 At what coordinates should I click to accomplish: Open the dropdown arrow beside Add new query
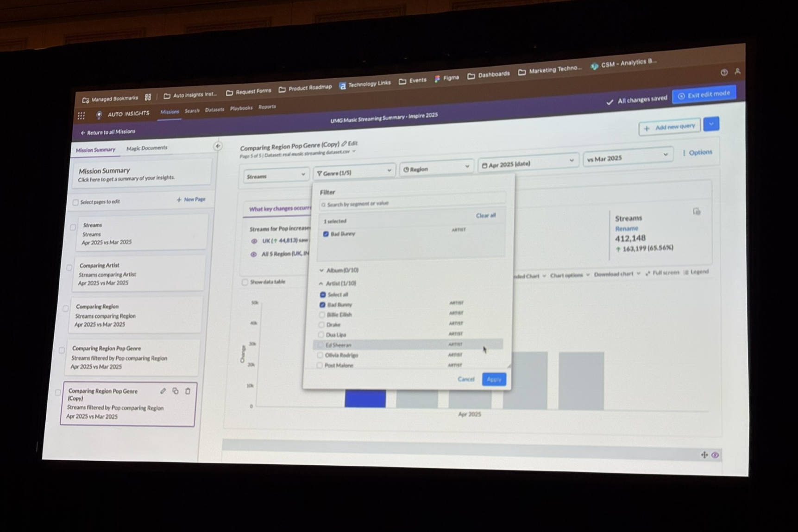click(711, 124)
